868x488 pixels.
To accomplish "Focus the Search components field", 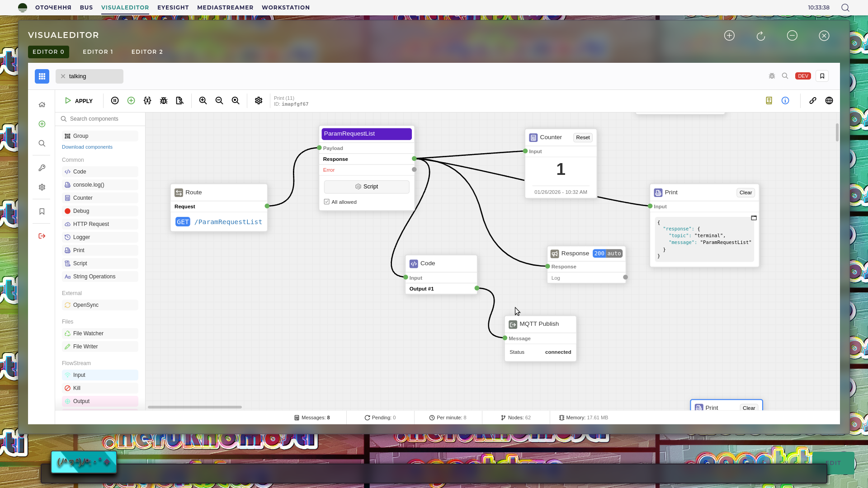I will [104, 119].
